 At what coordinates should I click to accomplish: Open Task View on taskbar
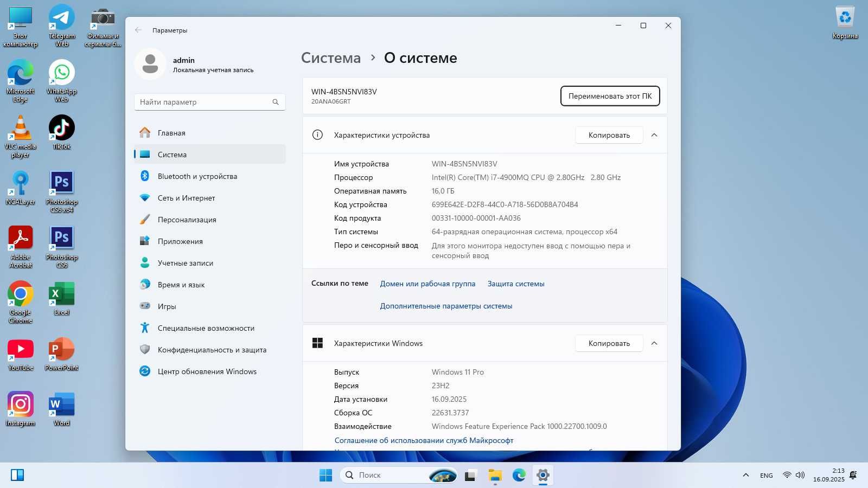pyautogui.click(x=470, y=475)
